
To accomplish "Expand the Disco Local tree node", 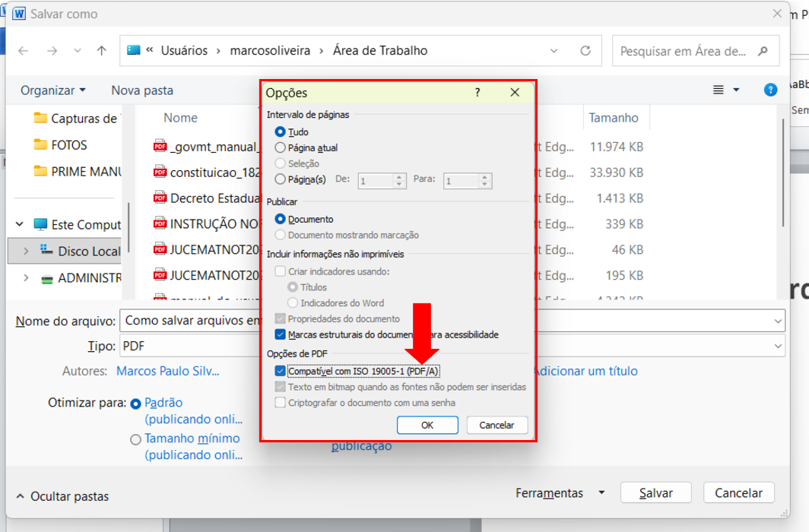I will (x=26, y=251).
